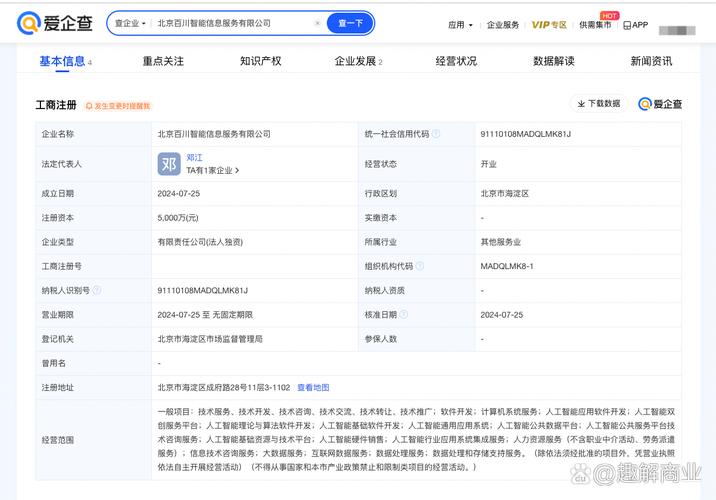Image resolution: width=716 pixels, height=500 pixels.
Task: Clear the search box with the x icon
Action: coord(317,23)
